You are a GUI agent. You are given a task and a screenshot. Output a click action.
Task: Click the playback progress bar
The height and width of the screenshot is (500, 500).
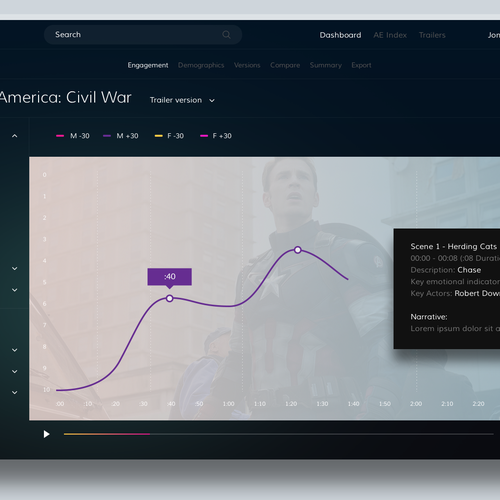(x=278, y=434)
